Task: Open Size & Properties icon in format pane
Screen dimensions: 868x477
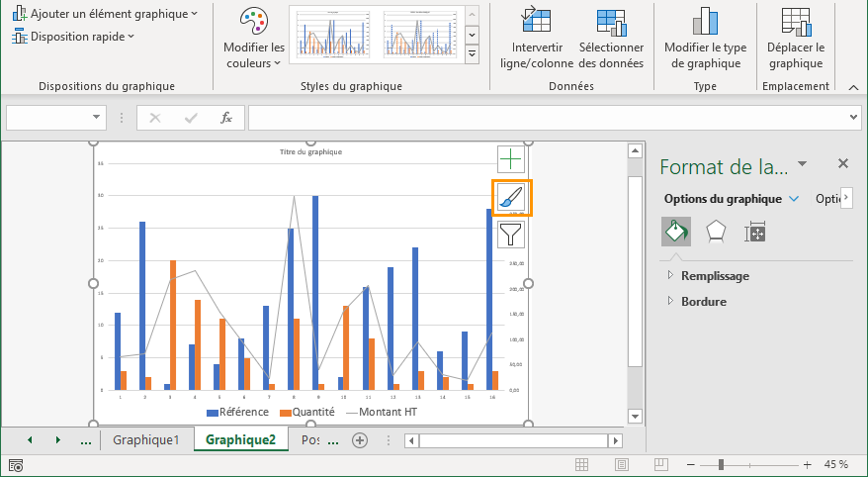Action: (755, 232)
